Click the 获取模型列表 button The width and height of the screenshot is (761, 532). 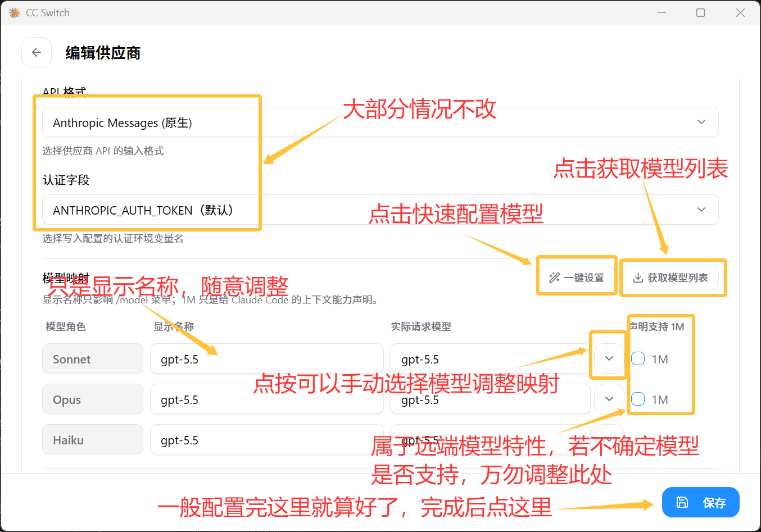671,278
